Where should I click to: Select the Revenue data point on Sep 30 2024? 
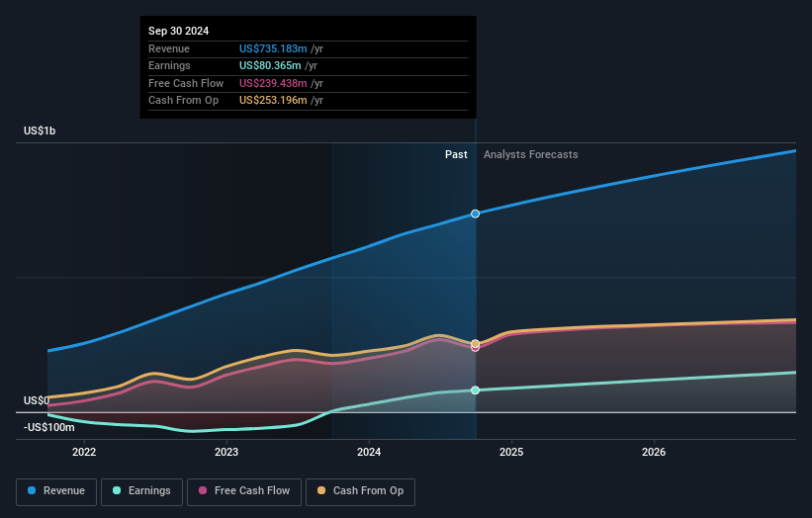pos(475,214)
